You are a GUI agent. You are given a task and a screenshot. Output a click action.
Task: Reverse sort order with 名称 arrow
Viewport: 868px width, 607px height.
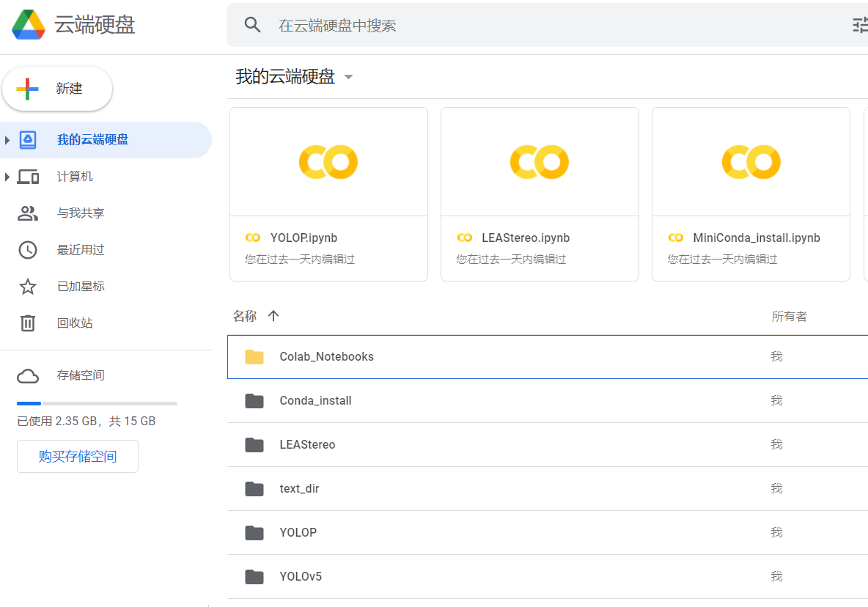tap(273, 316)
